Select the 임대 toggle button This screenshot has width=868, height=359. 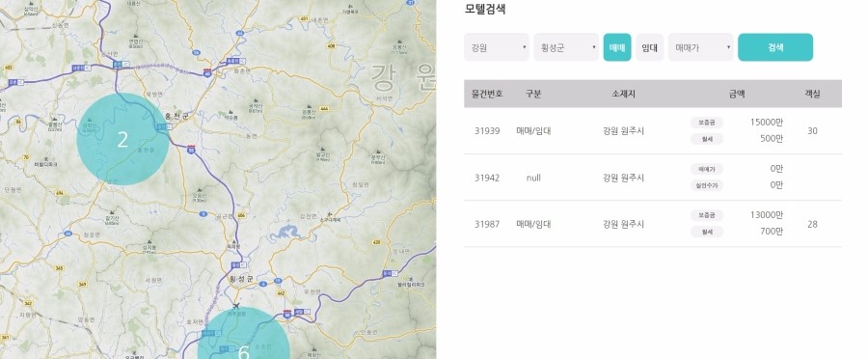(649, 47)
